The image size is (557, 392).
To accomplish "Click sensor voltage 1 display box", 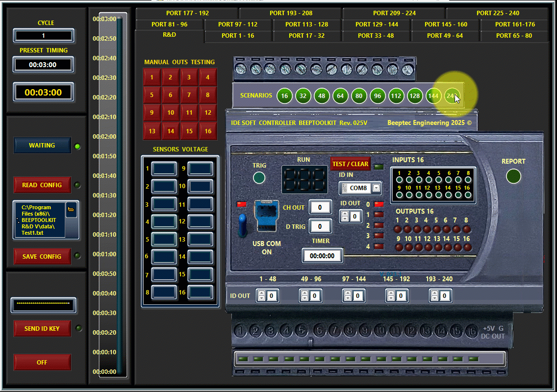I will [164, 169].
